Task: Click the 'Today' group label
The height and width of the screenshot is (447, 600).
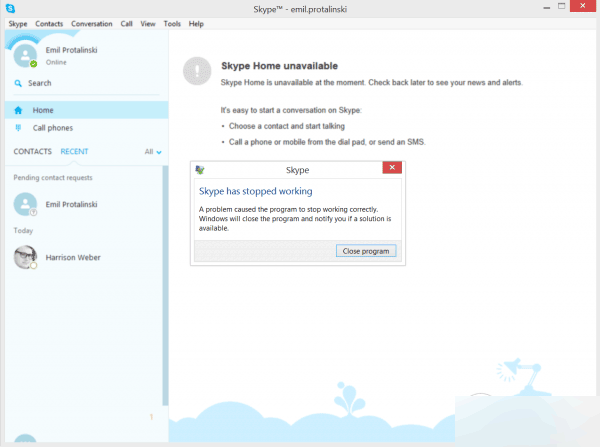Action: (x=23, y=230)
